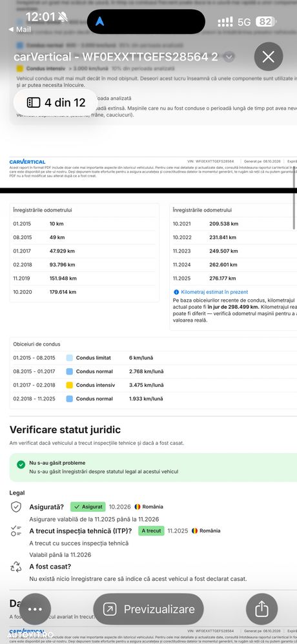Viewport: 297px width, 644px height.
Task: Tap the cellular signal bars icon
Action: click(x=225, y=22)
